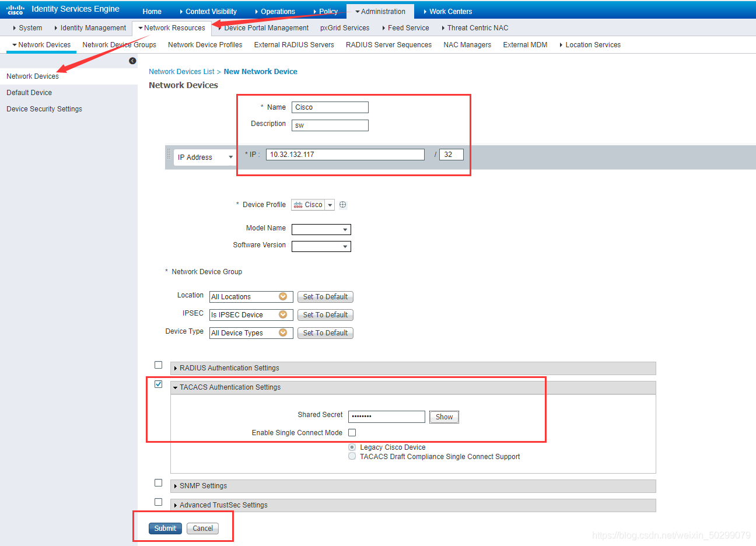Grab the IP Address row drag handle
The height and width of the screenshot is (546, 756).
coord(169,155)
